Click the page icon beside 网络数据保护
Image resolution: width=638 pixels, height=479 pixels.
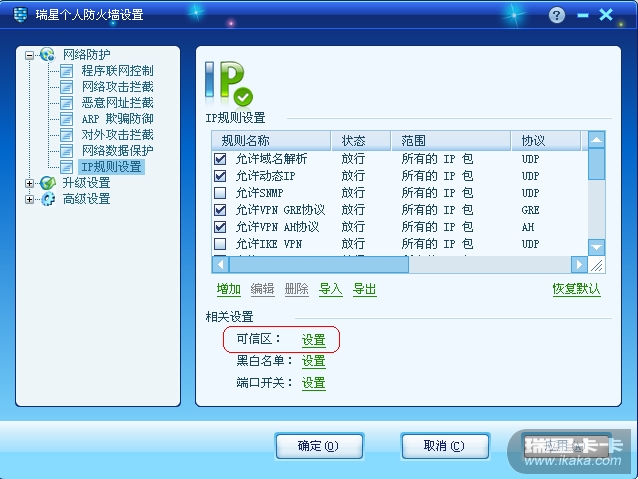pos(66,151)
